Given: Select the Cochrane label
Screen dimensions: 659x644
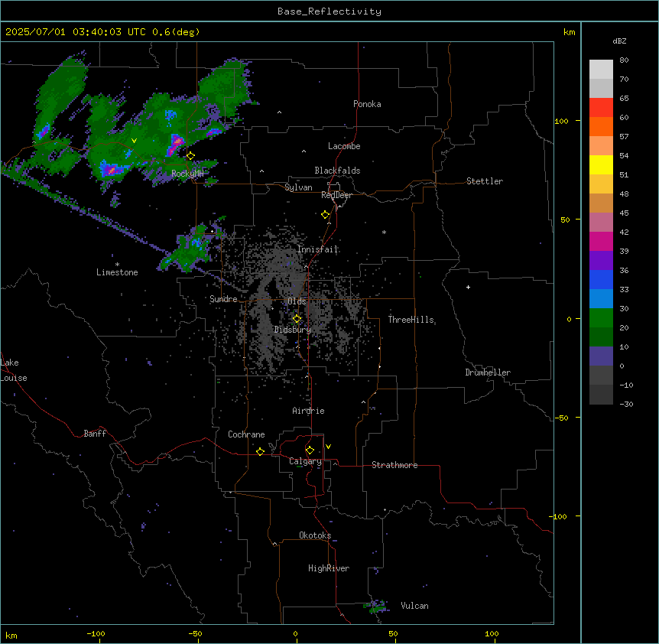Looking at the screenshot, I should (246, 434).
